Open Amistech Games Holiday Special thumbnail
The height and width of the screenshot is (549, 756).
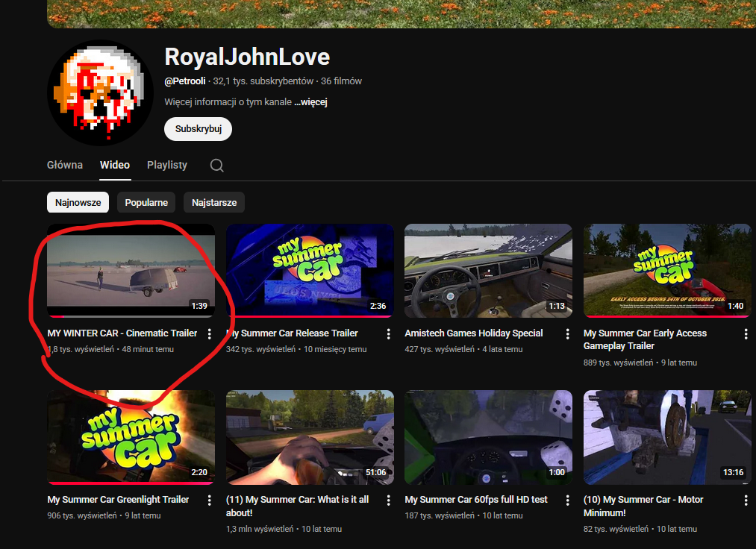[x=488, y=271]
